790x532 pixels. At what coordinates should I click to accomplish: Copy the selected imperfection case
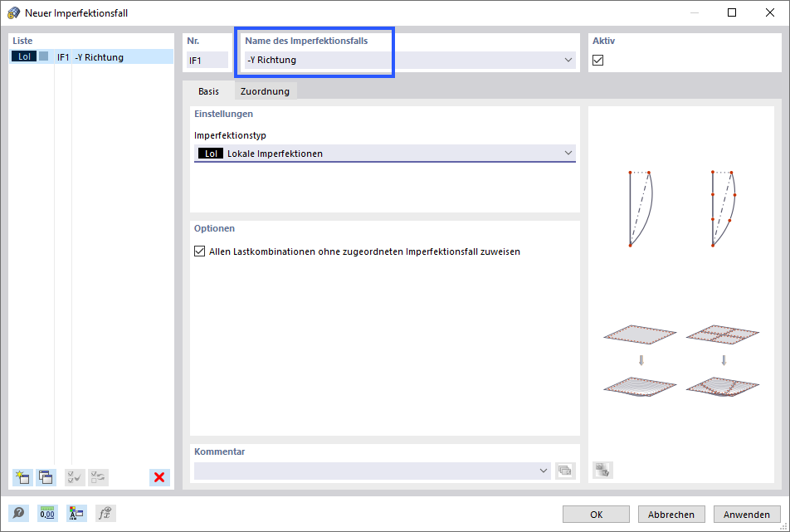(46, 477)
